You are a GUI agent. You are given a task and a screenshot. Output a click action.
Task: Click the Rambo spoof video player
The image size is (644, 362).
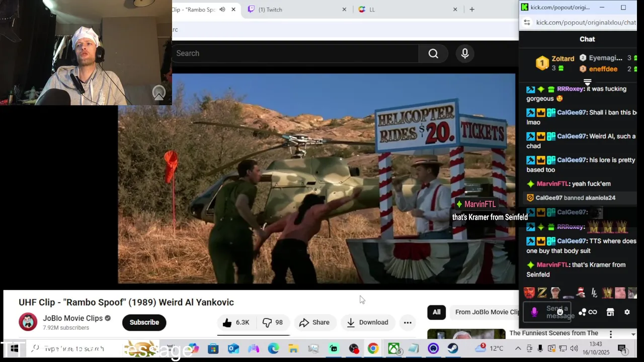(316, 179)
